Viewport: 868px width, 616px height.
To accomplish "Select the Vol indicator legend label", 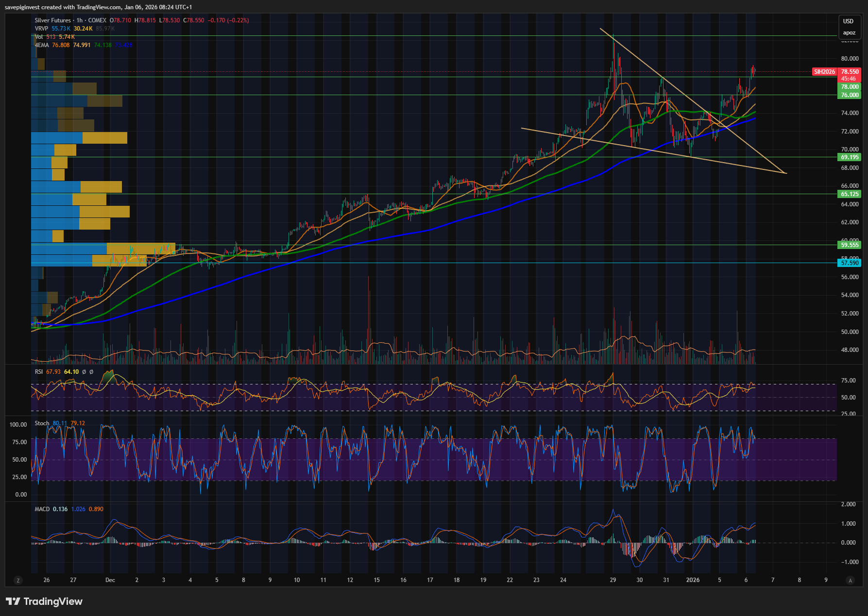I will [x=39, y=37].
